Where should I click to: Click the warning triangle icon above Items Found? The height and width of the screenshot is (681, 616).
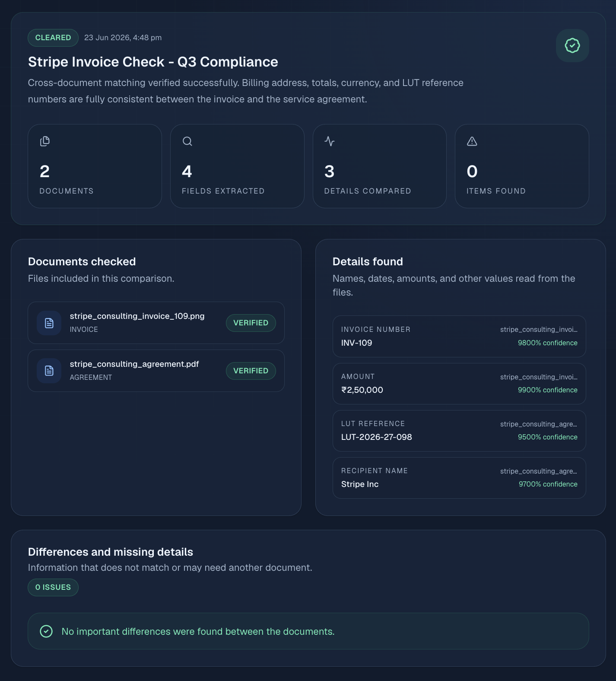tap(472, 141)
